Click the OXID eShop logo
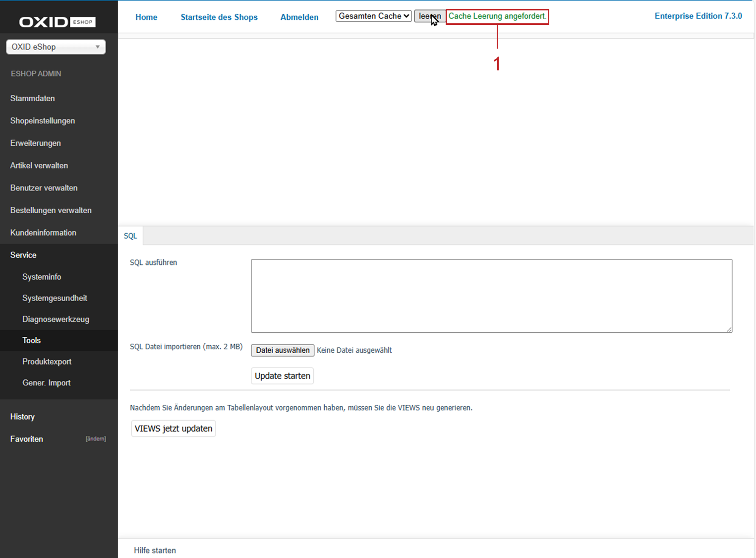 57,22
